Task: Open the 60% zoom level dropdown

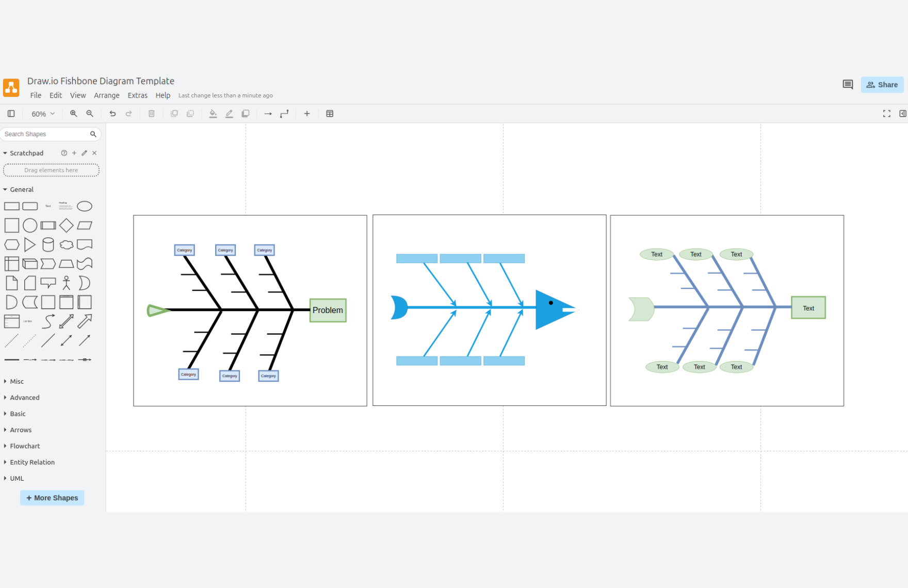Action: pyautogui.click(x=43, y=113)
